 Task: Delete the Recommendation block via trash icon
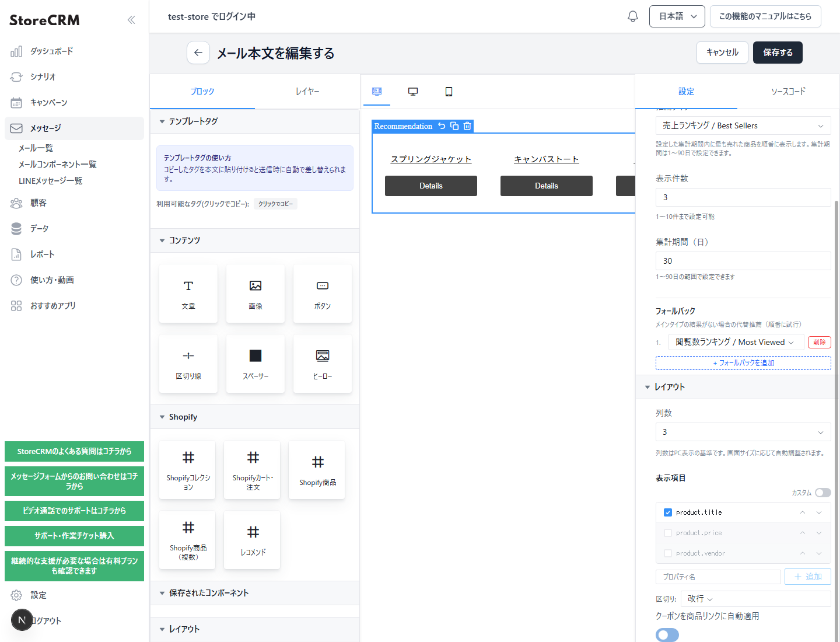[x=467, y=126]
